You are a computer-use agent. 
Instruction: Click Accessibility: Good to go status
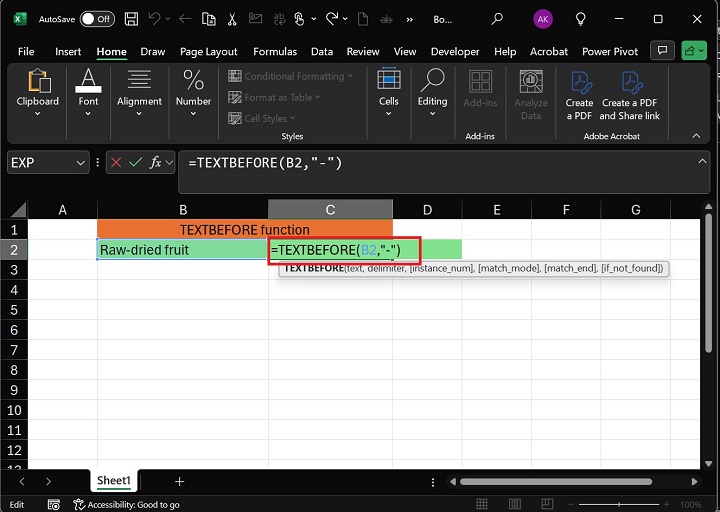pos(126,505)
